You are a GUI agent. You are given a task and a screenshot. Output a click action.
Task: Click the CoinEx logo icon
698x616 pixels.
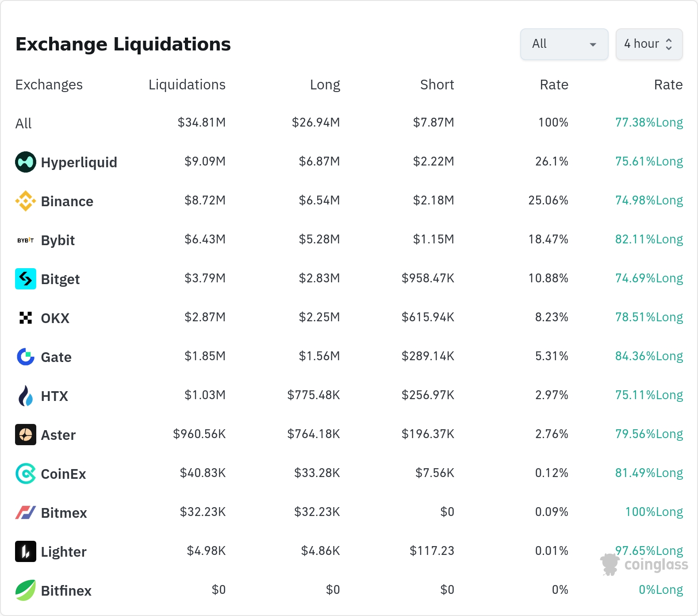26,474
